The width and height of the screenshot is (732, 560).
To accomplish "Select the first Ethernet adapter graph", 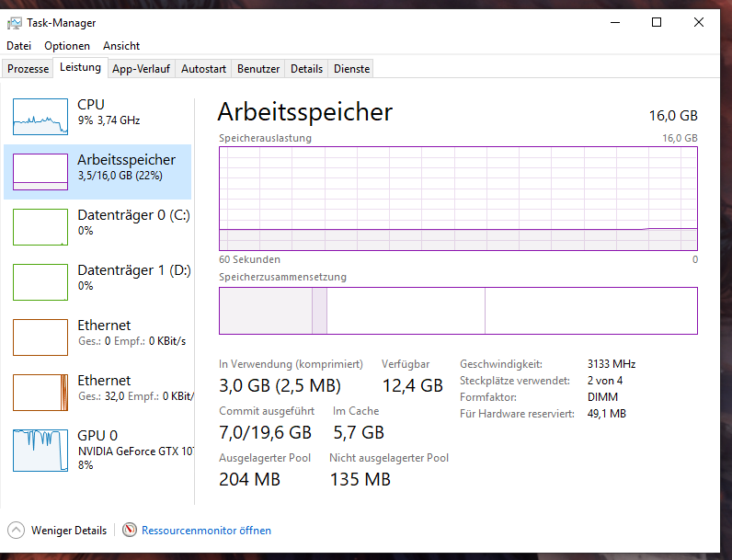I will (40, 337).
